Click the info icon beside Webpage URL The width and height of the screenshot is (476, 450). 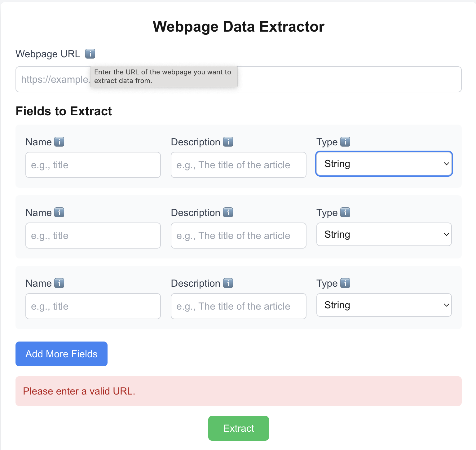(x=90, y=54)
